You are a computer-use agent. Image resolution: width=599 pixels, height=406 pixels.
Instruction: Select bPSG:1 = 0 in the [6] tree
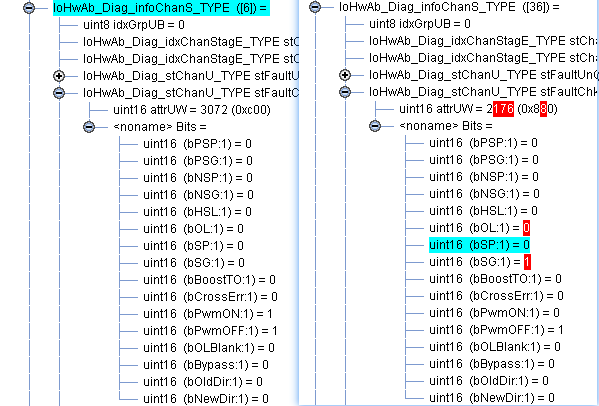(198, 161)
